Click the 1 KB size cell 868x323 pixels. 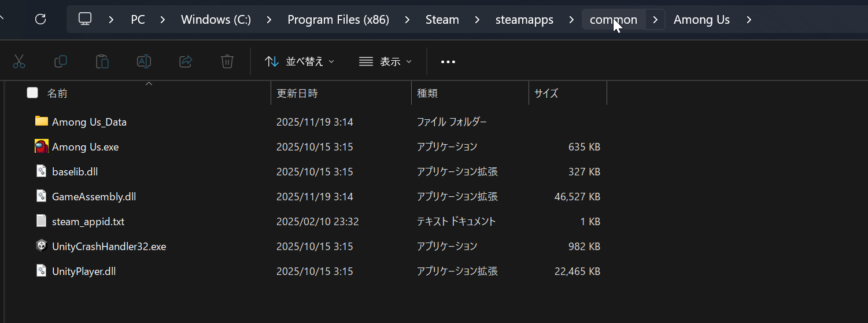590,222
